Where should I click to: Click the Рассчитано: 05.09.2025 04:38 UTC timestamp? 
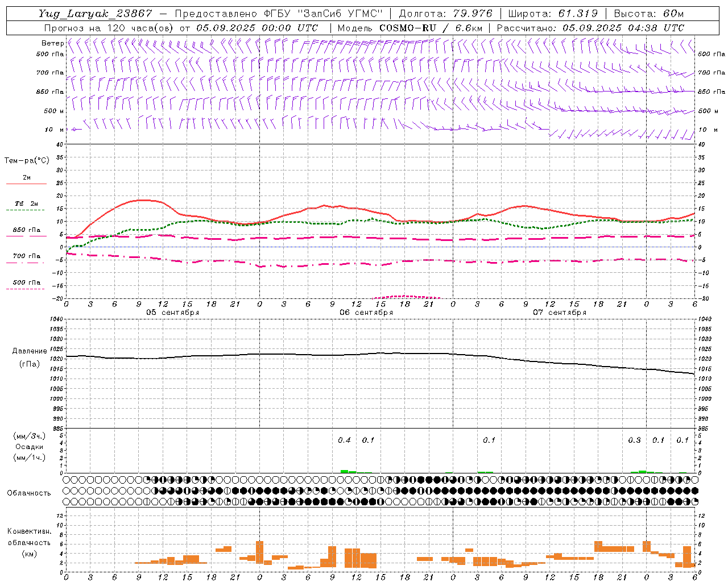coord(590,28)
